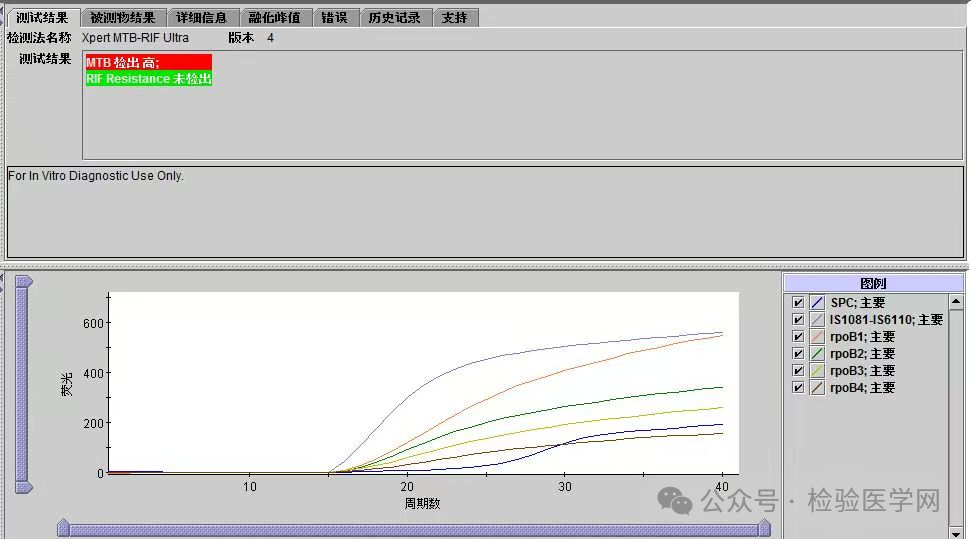Click the vertical fluorescence range slider top handle
The width and height of the screenshot is (971, 539).
pos(24,282)
